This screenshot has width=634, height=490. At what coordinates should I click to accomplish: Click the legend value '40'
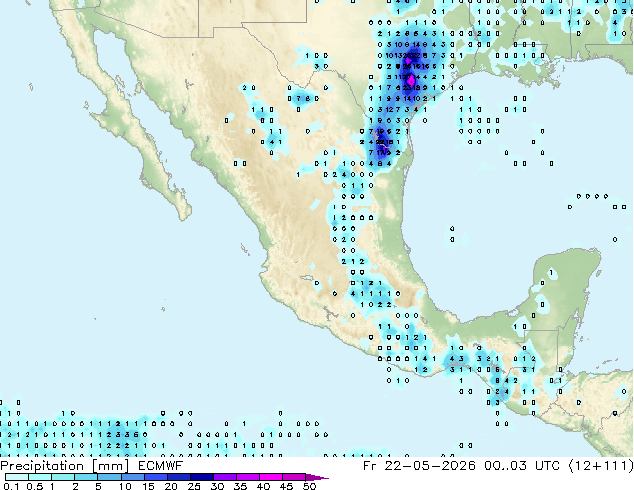(x=263, y=486)
